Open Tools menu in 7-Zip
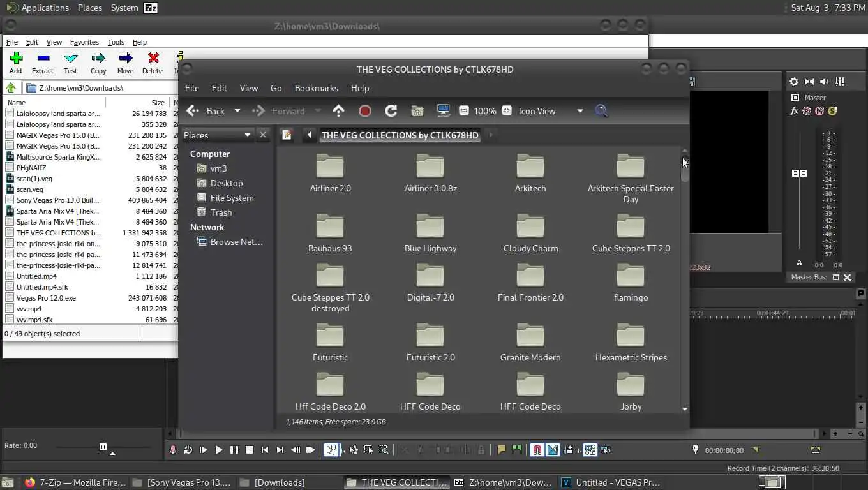868x490 pixels. pos(116,42)
